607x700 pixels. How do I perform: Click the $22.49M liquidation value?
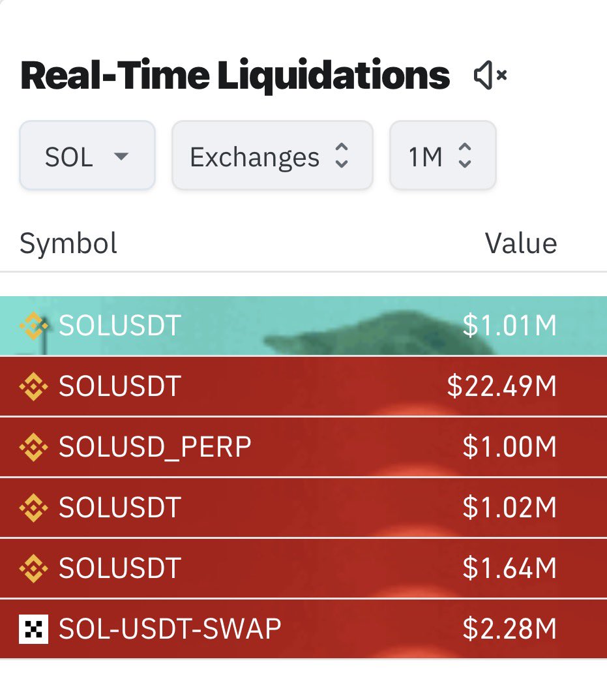(x=501, y=386)
